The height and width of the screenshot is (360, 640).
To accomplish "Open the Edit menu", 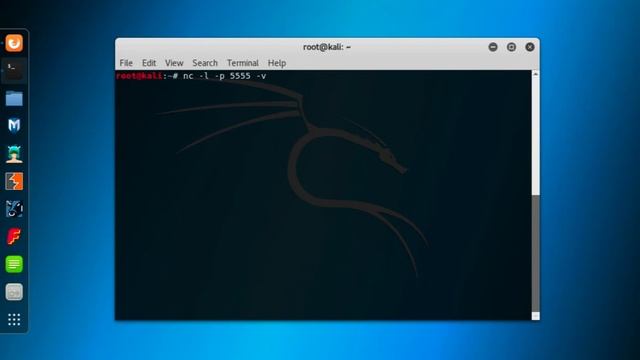I will (x=149, y=63).
